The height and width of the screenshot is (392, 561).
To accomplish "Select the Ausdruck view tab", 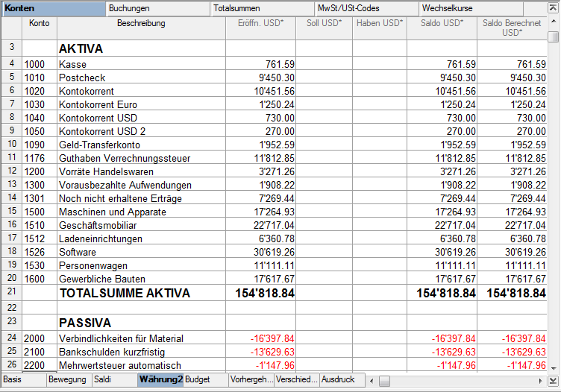I will pyautogui.click(x=342, y=379).
